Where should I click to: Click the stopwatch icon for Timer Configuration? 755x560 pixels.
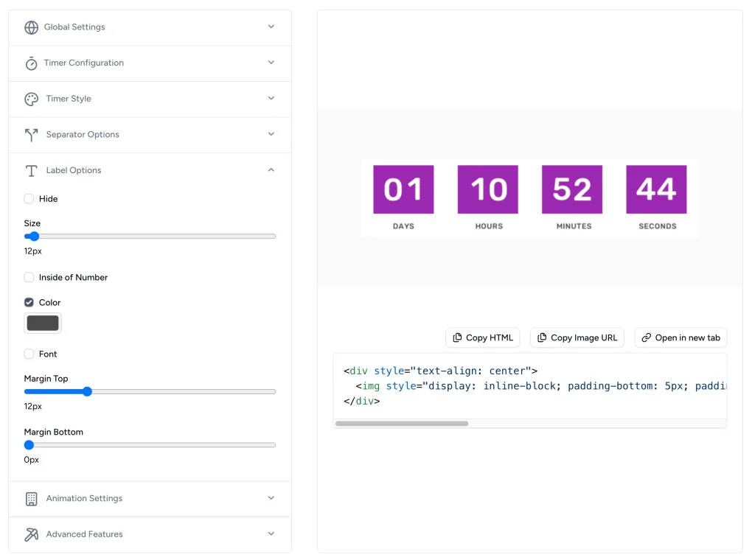point(31,63)
